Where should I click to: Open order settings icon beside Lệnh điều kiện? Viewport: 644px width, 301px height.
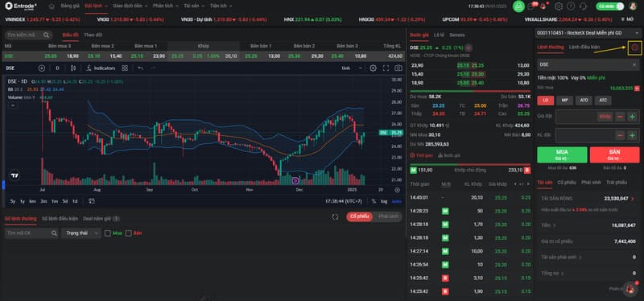click(x=635, y=47)
